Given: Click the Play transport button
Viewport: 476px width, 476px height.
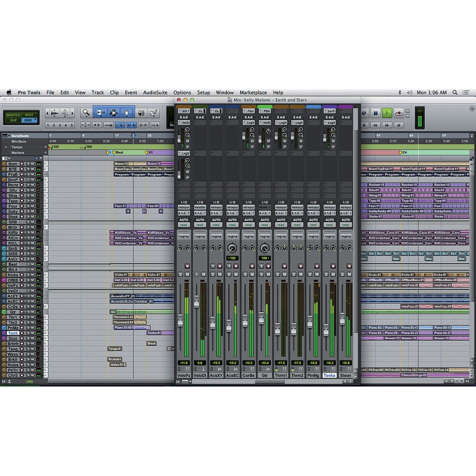Looking at the screenshot, I should point(387,113).
